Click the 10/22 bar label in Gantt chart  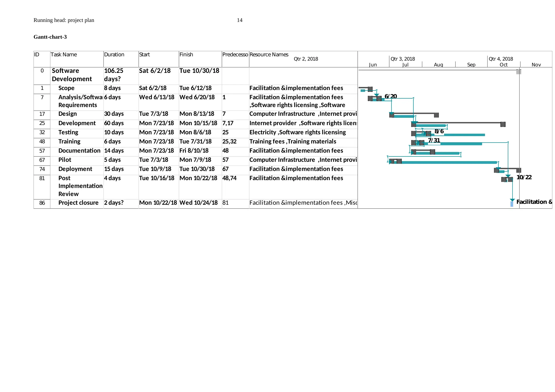[x=524, y=177]
